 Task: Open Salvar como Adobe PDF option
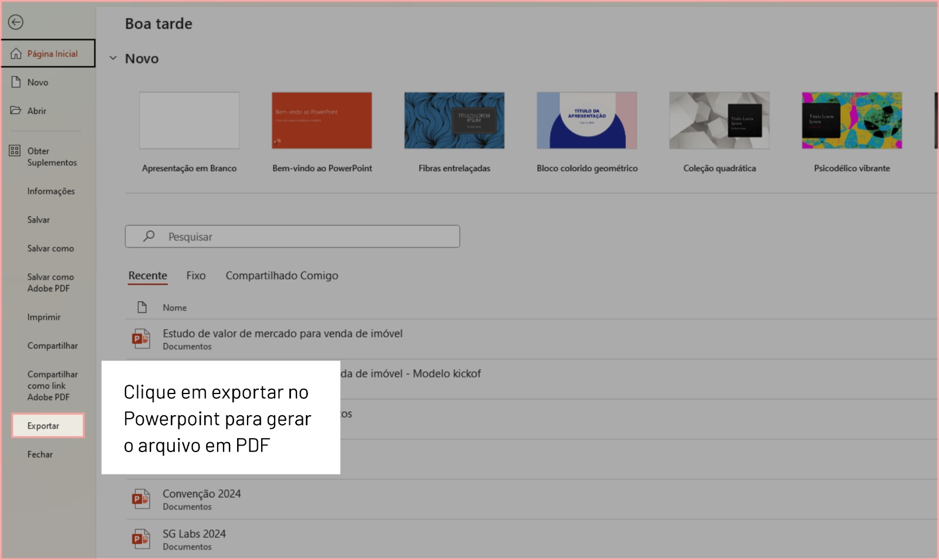tap(50, 283)
